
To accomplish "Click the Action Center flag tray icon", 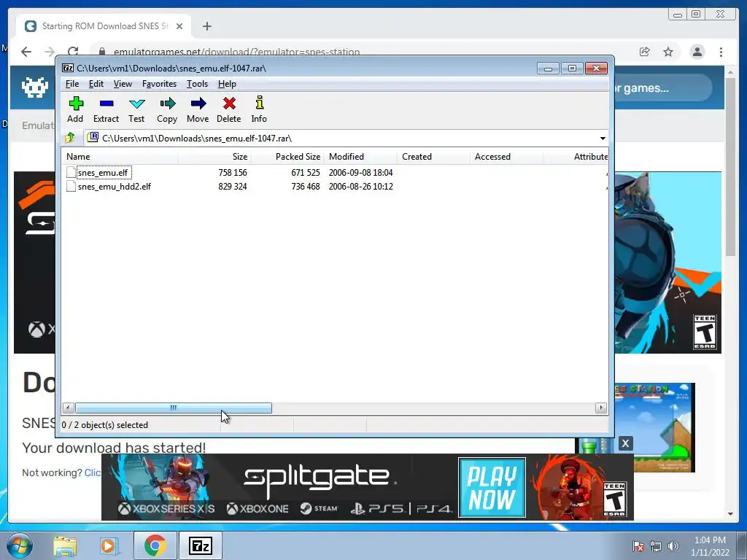I will 638,546.
